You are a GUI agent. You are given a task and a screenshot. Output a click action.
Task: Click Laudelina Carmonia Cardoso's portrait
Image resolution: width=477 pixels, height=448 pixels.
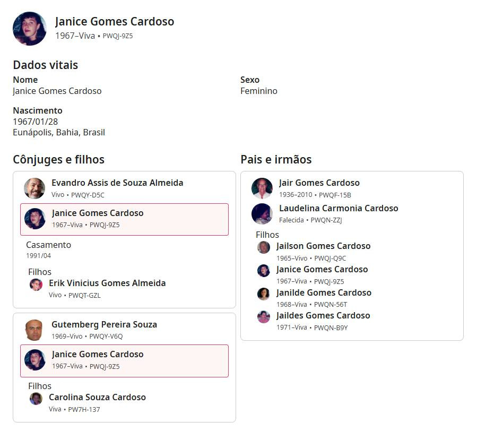[x=262, y=214]
